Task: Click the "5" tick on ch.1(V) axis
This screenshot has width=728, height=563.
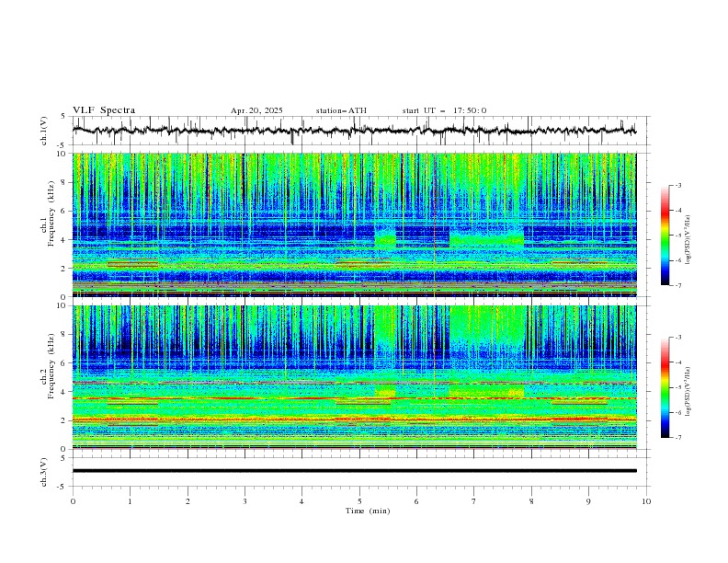Action: pyautogui.click(x=64, y=117)
